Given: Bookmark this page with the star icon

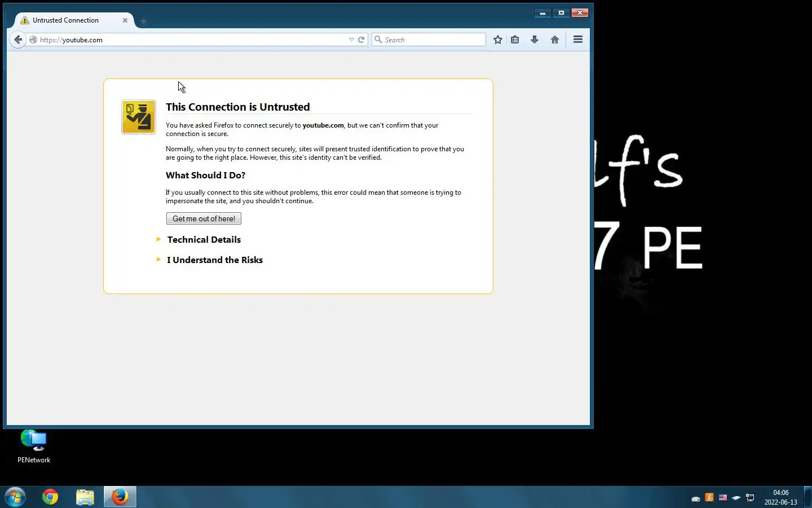Looking at the screenshot, I should point(497,40).
